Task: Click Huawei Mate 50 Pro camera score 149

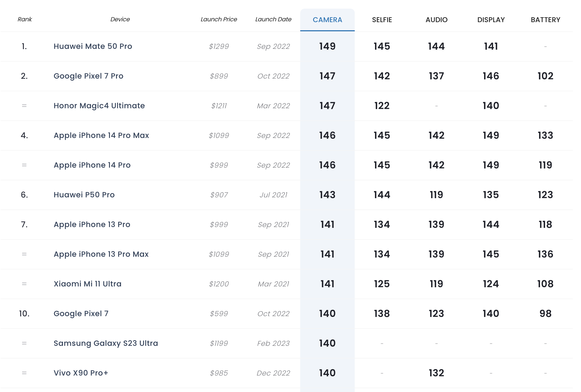Action: (327, 46)
